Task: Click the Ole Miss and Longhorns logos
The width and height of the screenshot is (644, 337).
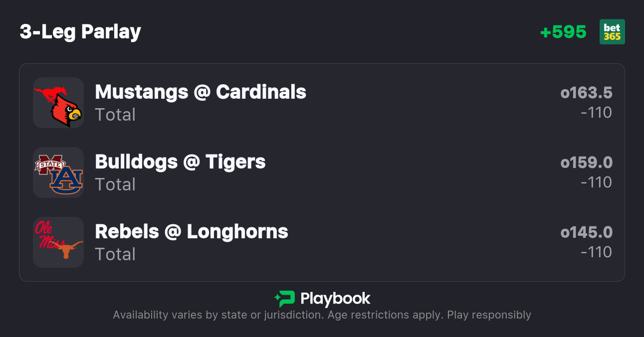Action: click(x=58, y=242)
